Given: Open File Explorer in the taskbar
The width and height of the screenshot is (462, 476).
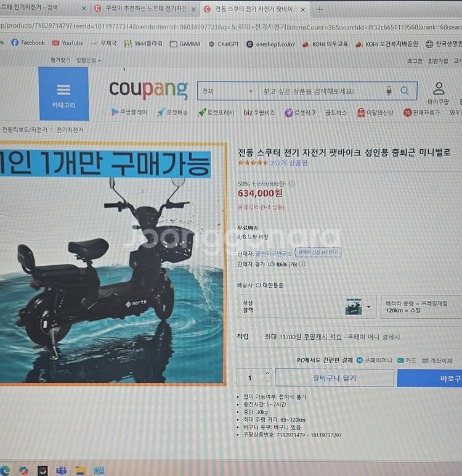Looking at the screenshot, I should click(x=80, y=470).
